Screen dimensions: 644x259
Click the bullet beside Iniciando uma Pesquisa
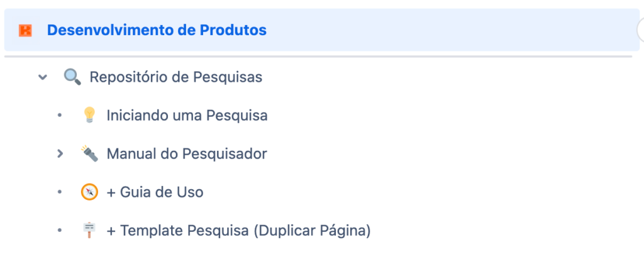[x=60, y=116]
